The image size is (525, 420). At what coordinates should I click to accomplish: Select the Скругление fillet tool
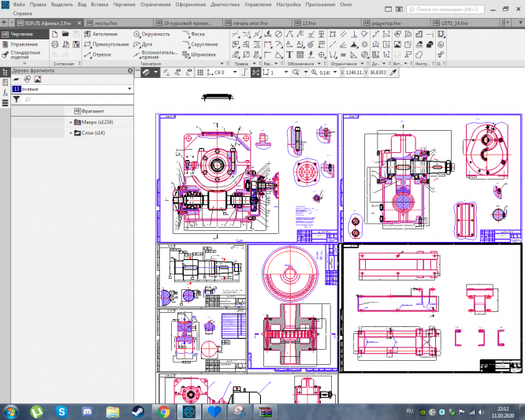pyautogui.click(x=202, y=45)
